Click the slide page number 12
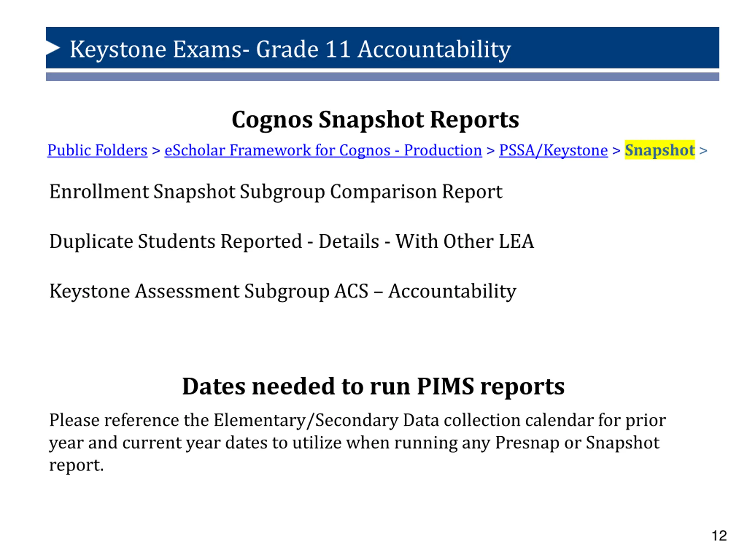The height and width of the screenshot is (560, 747). coord(719,536)
